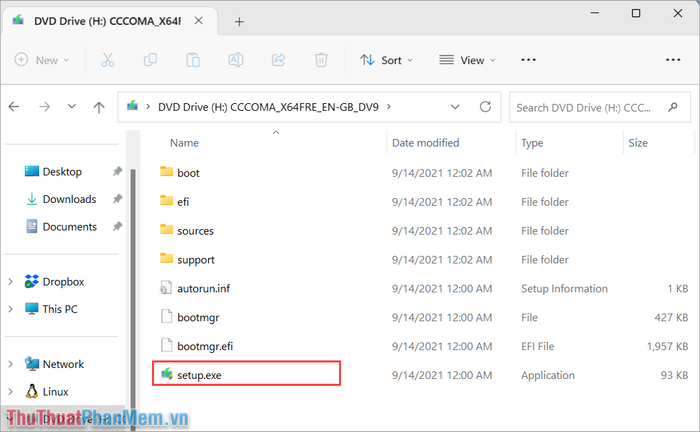Screen dimensions: 700x432
Task: Click the Copy icon in toolbar
Action: pos(150,60)
